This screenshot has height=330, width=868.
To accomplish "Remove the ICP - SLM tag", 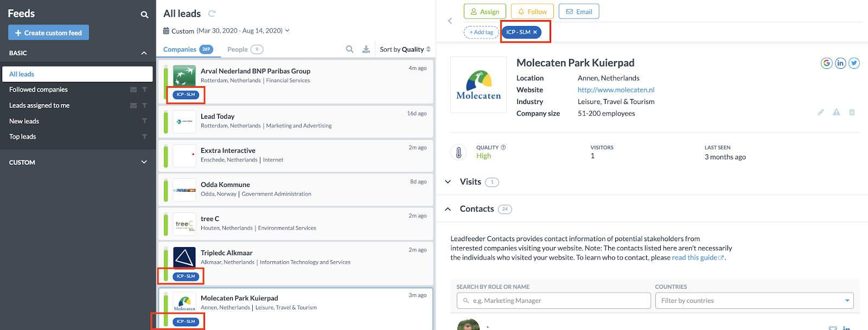I will click(535, 33).
